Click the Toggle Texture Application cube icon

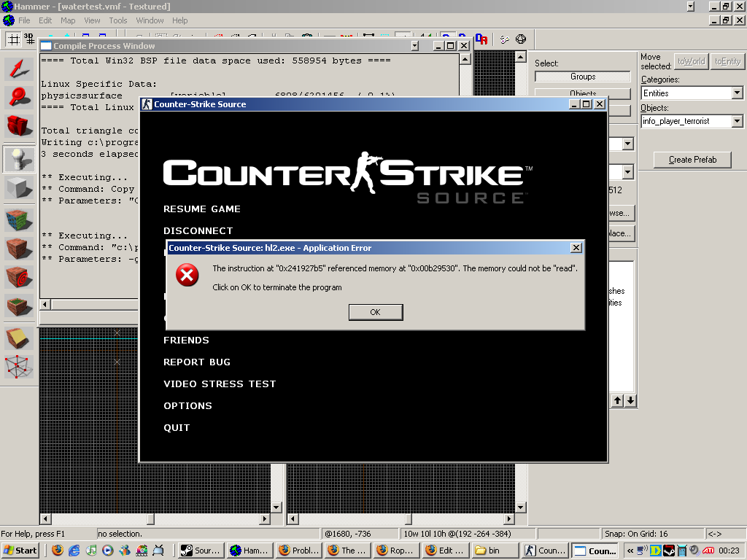19,220
